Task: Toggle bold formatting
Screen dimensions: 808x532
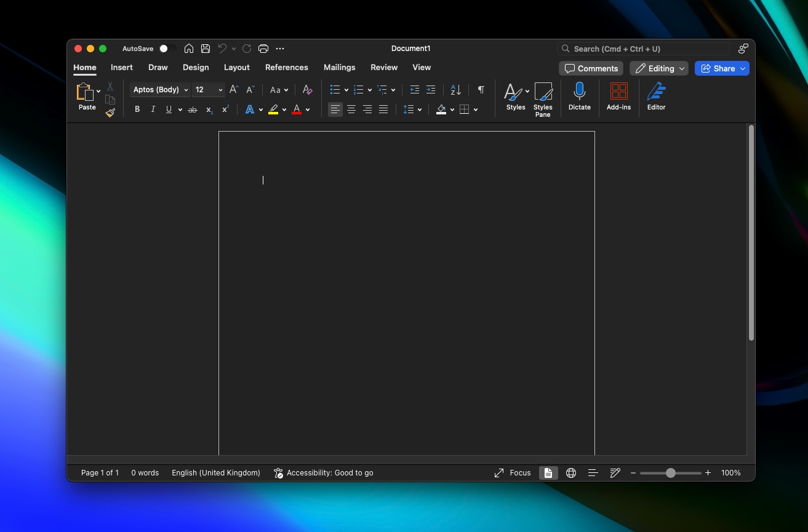Action: 137,109
